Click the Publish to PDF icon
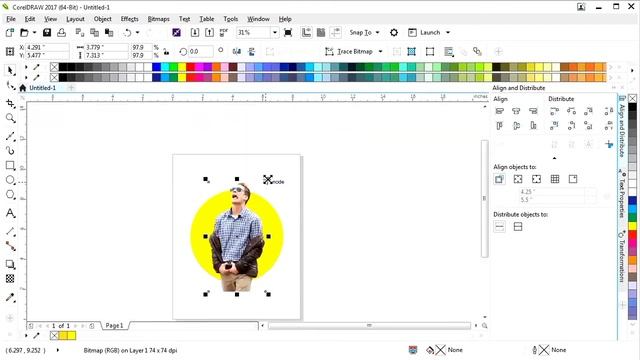640x360 pixels. click(x=224, y=33)
